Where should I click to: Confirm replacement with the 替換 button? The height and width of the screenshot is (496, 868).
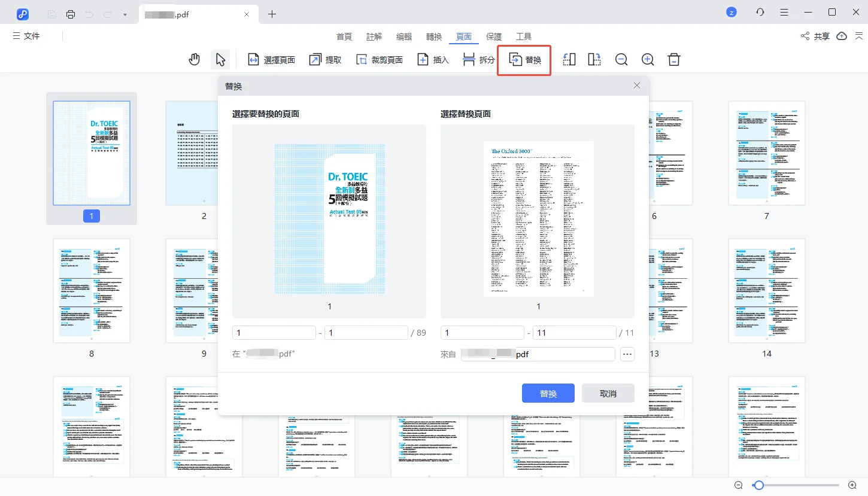(x=548, y=393)
